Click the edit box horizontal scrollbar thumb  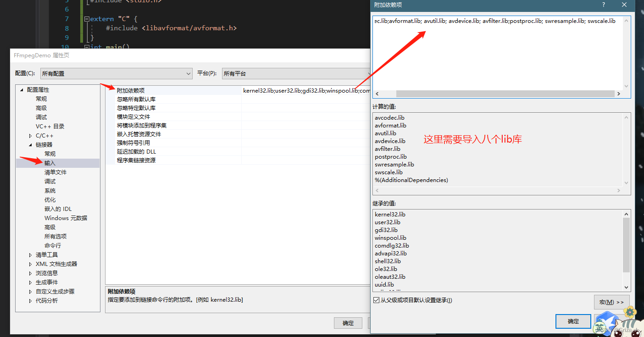[x=505, y=94]
